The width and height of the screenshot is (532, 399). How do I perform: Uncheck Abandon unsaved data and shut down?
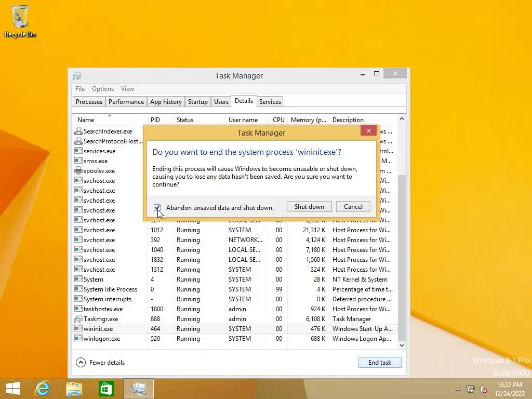pyautogui.click(x=157, y=207)
